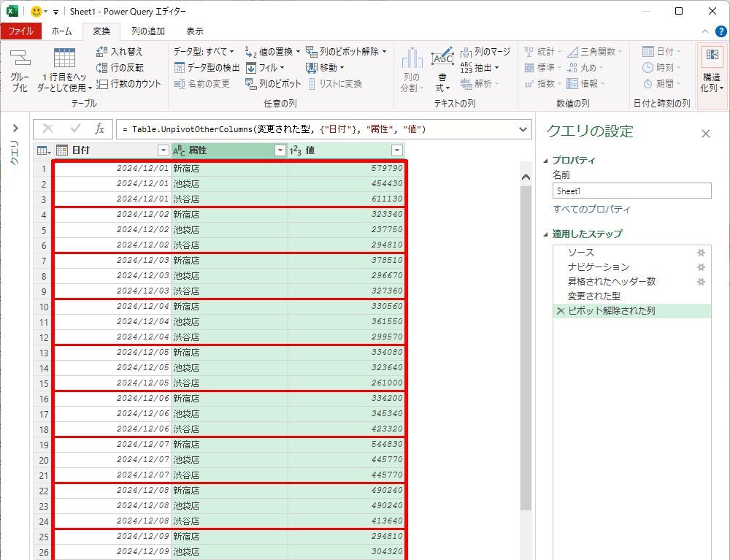Click 行数のカウント (Count Rows) icon
The width and height of the screenshot is (730, 560).
point(102,84)
